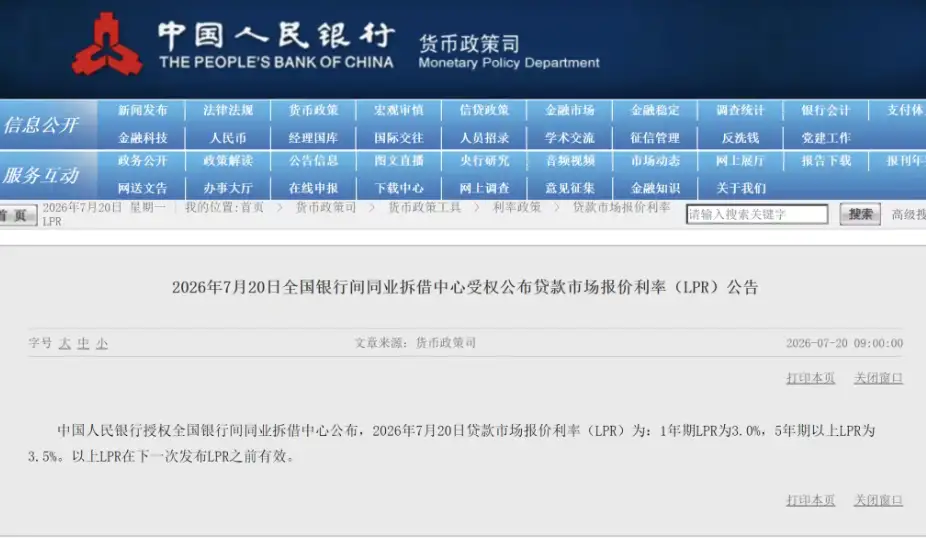Image resolution: width=926 pixels, height=538 pixels.
Task: Open 市场动态 menu item
Action: pos(655,161)
